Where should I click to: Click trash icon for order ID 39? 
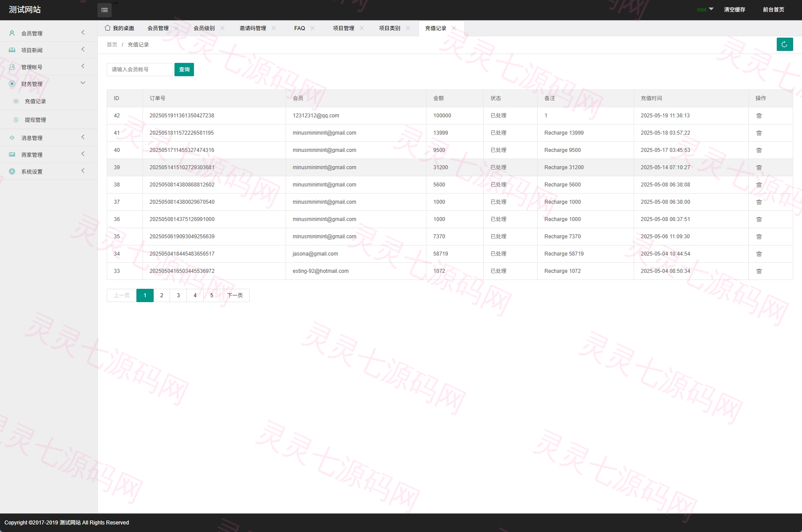click(759, 167)
